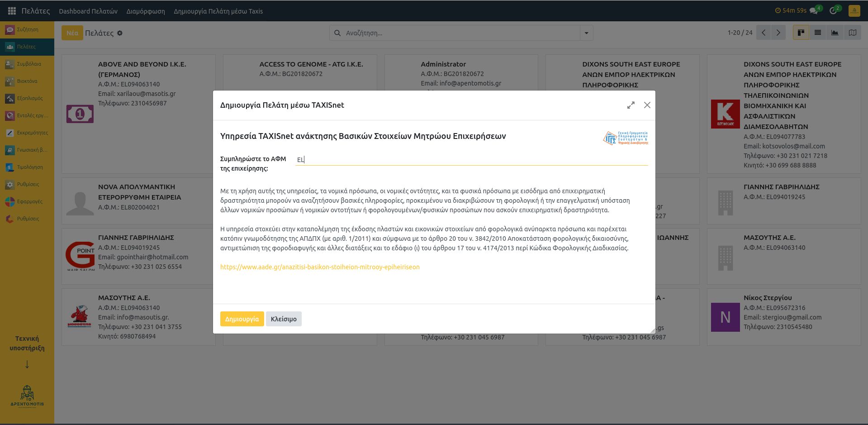Viewport: 868px width, 425px height.
Task: Open the gear menu next to Πελάτες title
Action: (x=120, y=33)
